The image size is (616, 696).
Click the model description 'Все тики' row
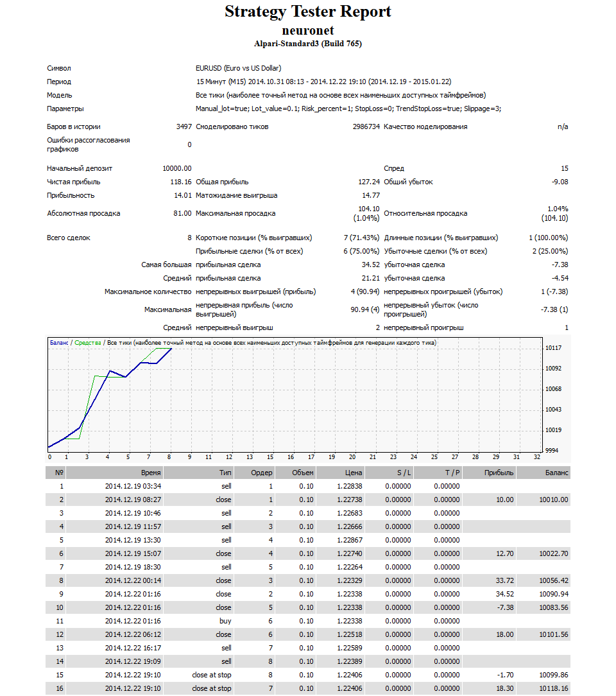(x=341, y=95)
